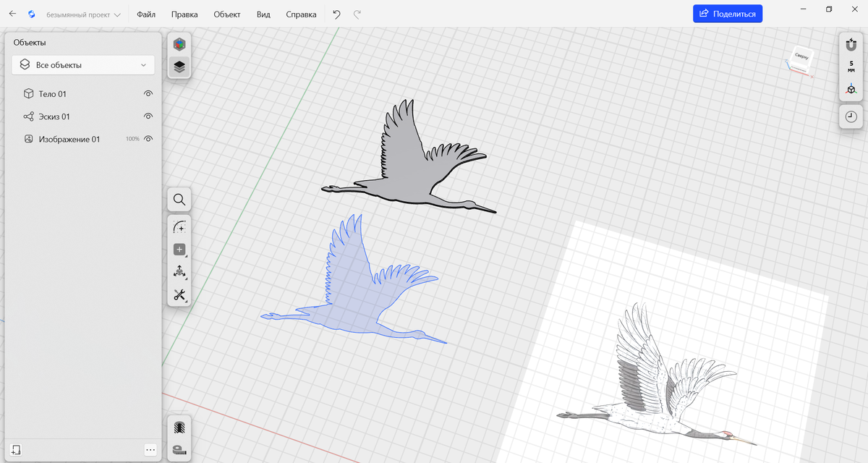The width and height of the screenshot is (868, 463).
Task: Open the colored cube visualization panel
Action: click(179, 45)
